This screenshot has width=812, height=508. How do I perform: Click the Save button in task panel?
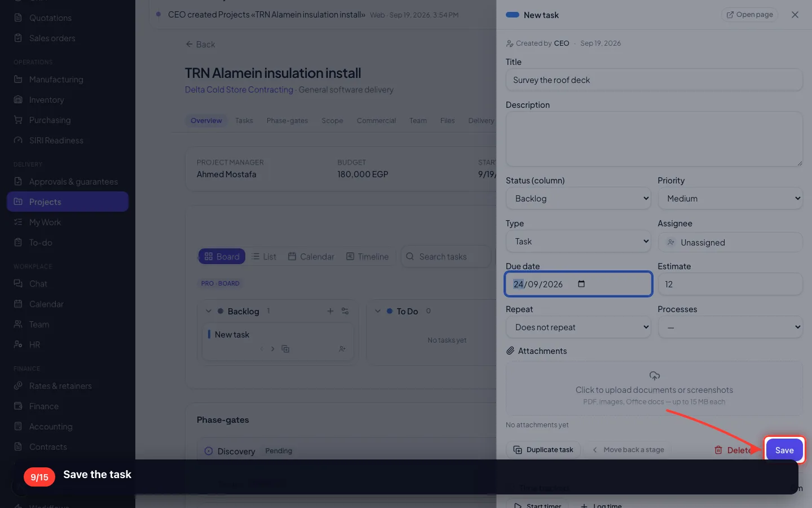click(x=784, y=450)
